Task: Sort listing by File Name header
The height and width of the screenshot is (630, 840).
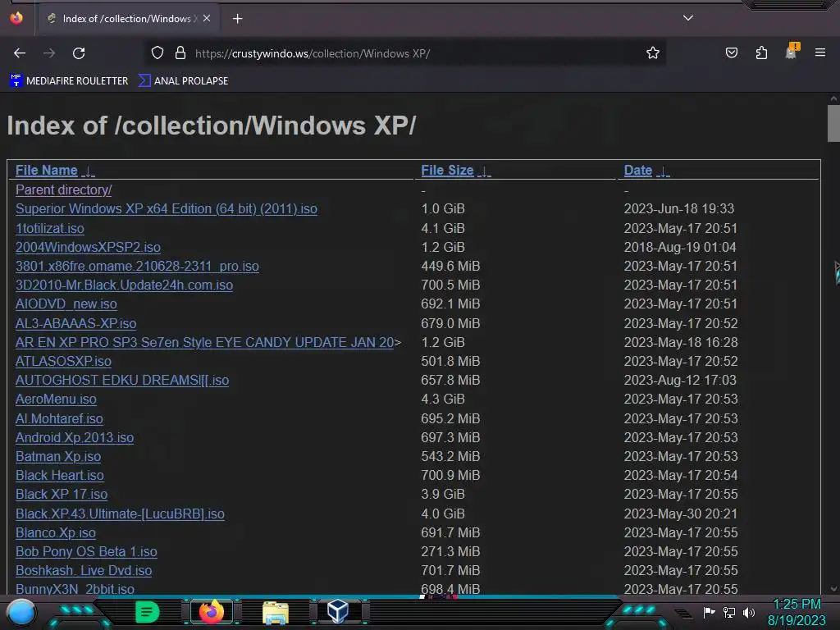Action: [x=47, y=171]
